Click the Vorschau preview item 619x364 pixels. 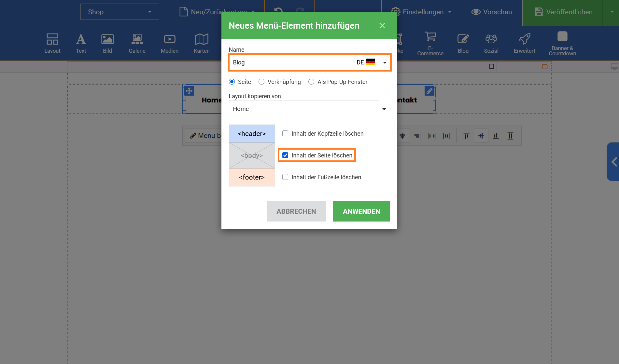491,12
